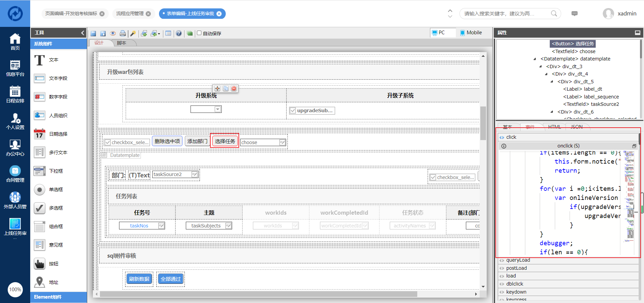The height and width of the screenshot is (303, 644).
Task: Expand the postLoad event section
Action: pyautogui.click(x=502, y=268)
